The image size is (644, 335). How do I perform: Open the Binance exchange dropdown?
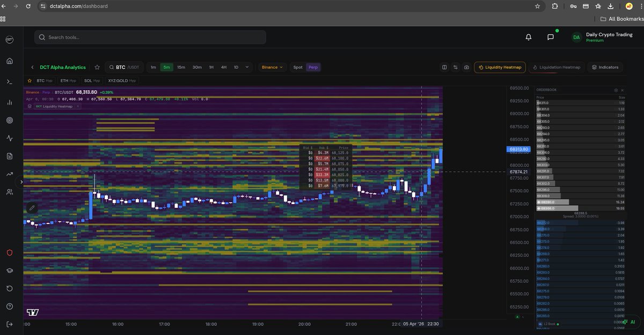tap(272, 67)
